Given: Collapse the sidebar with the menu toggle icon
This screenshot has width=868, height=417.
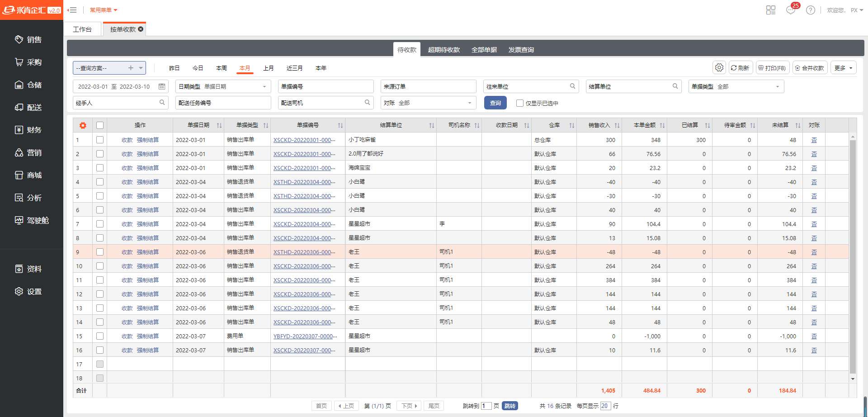Looking at the screenshot, I should click(x=72, y=10).
